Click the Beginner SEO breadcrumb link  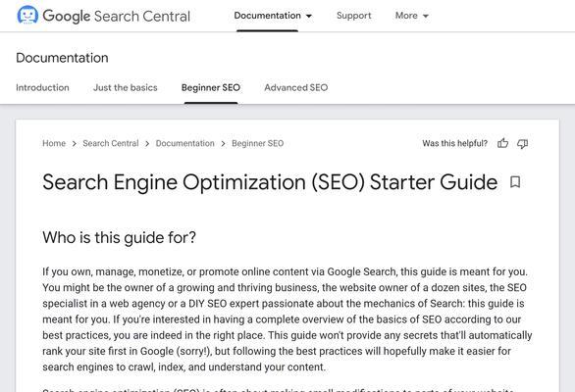coord(258,143)
